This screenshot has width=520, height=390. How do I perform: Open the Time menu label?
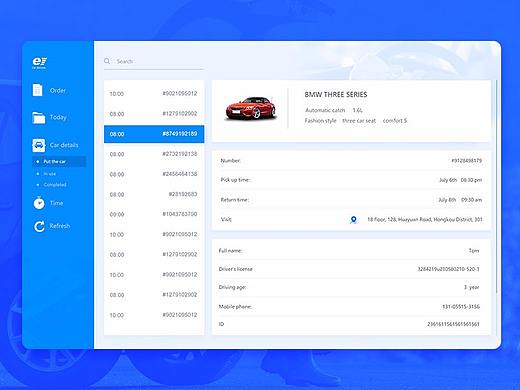coord(56,203)
